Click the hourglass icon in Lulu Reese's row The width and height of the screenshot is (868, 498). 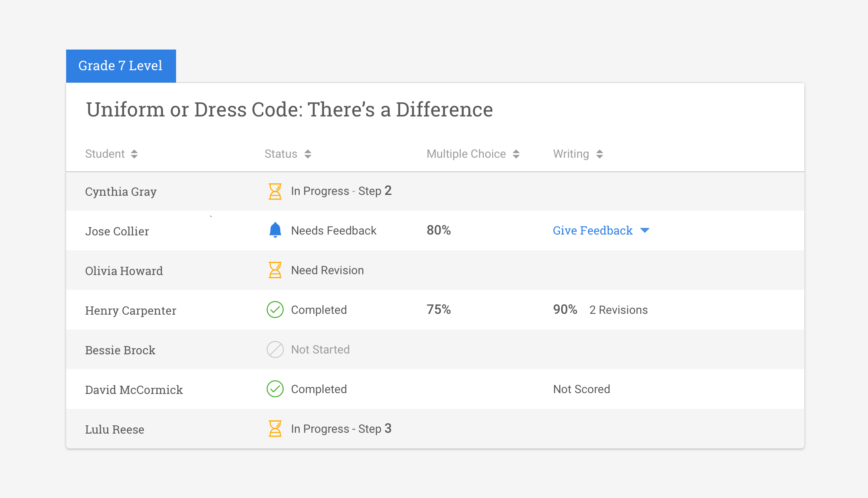click(275, 429)
